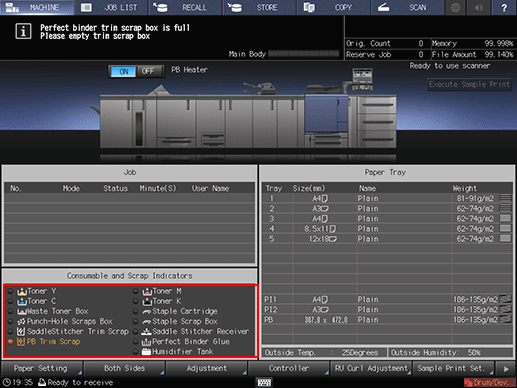Image resolution: width=517 pixels, height=388 pixels.
Task: Click the help question mark icon
Action: click(504, 7)
